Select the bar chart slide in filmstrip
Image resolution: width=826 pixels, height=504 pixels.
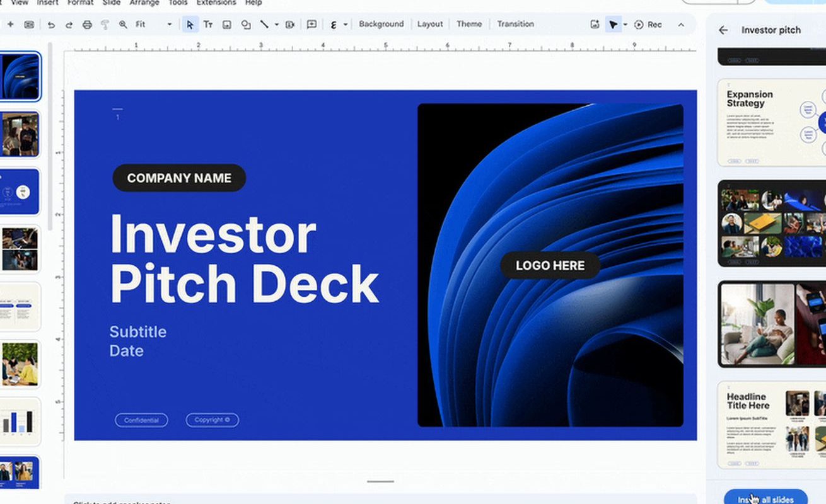pyautogui.click(x=20, y=421)
